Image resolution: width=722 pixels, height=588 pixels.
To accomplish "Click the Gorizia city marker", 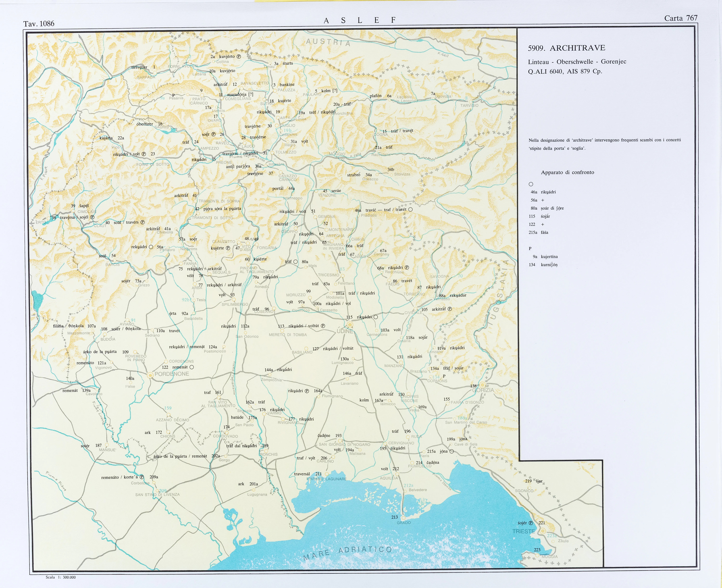I will tap(482, 385).
